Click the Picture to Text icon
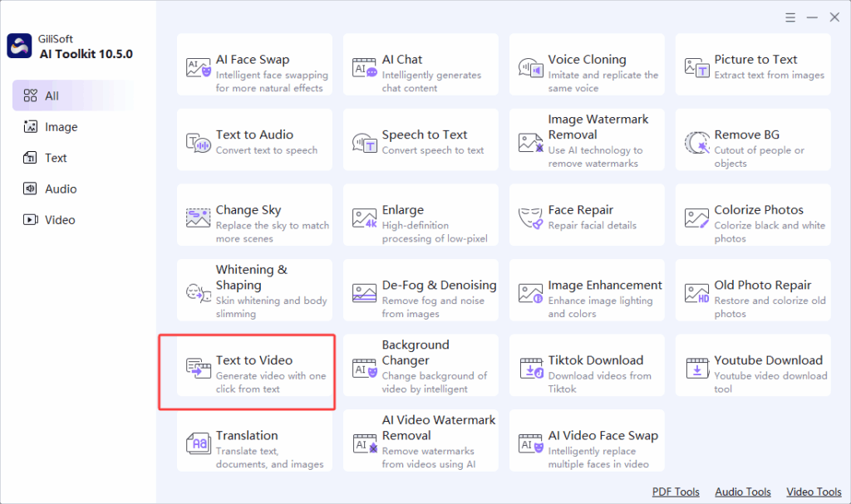 (x=697, y=68)
